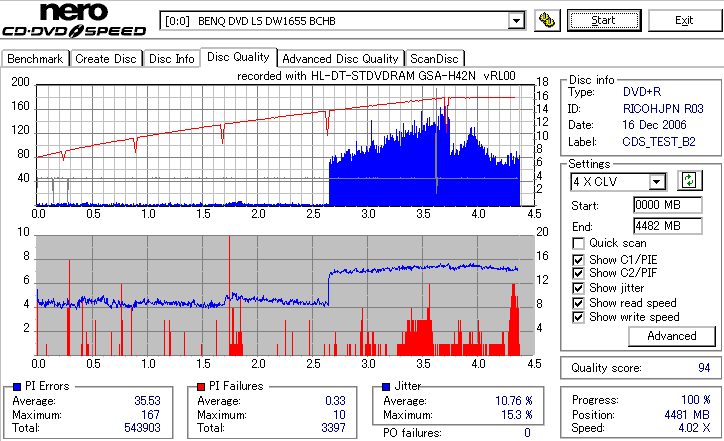The image size is (724, 441).
Task: Click the Position value 4481 MB
Action: pos(687,415)
